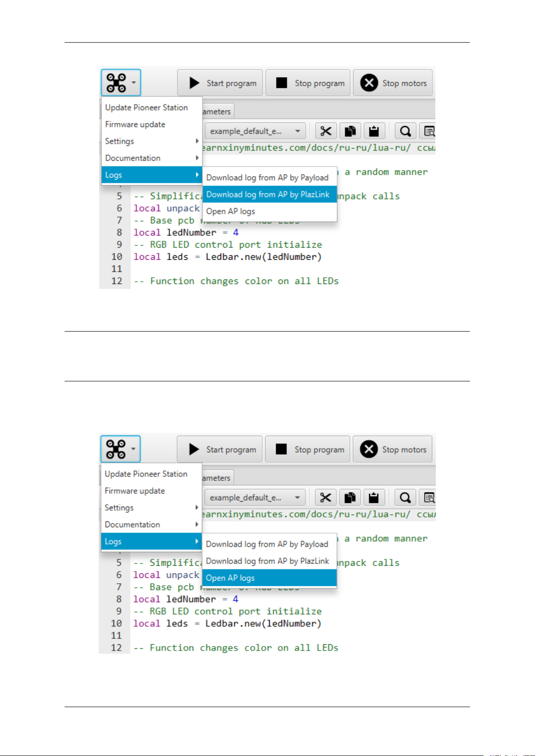The height and width of the screenshot is (756, 535).
Task: Click the Stop motors X circle icon in upper screenshot
Action: [x=369, y=83]
